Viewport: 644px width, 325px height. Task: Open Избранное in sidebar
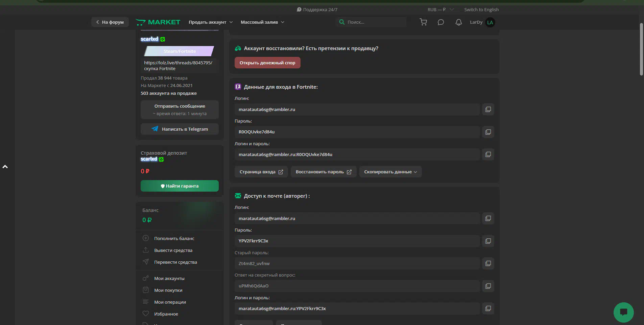point(166,314)
